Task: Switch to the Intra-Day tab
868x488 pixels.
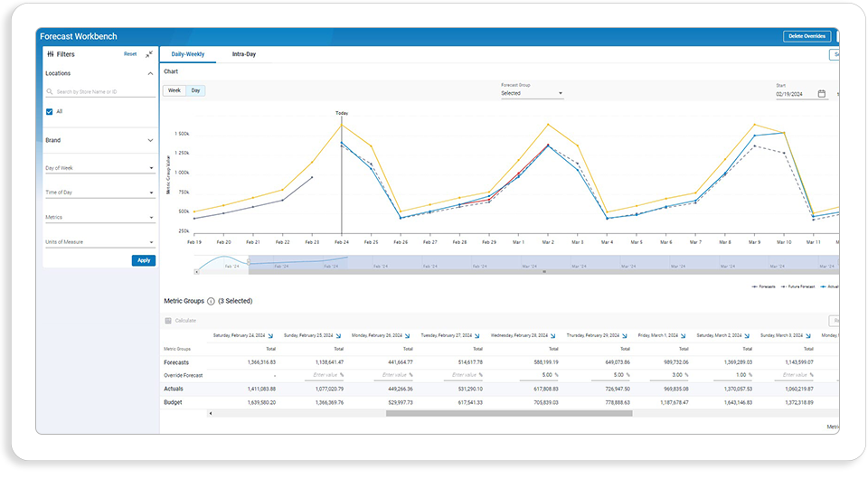Action: point(243,54)
